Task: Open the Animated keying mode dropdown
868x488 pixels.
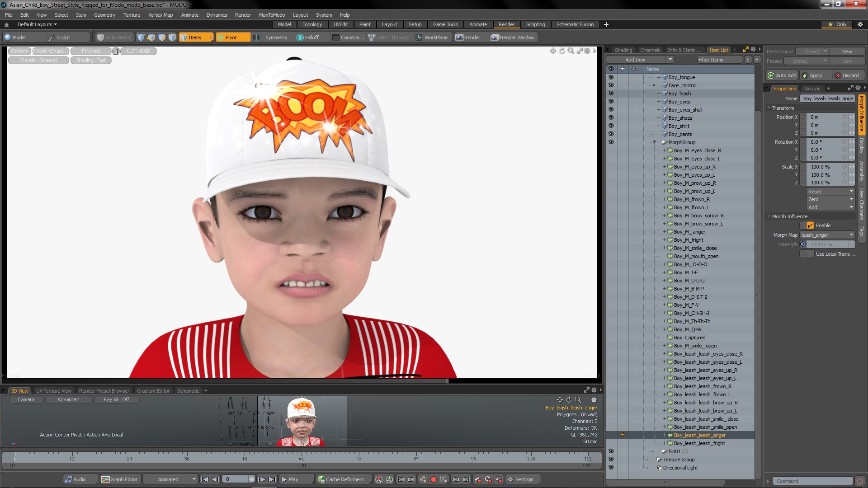Action: (170, 479)
